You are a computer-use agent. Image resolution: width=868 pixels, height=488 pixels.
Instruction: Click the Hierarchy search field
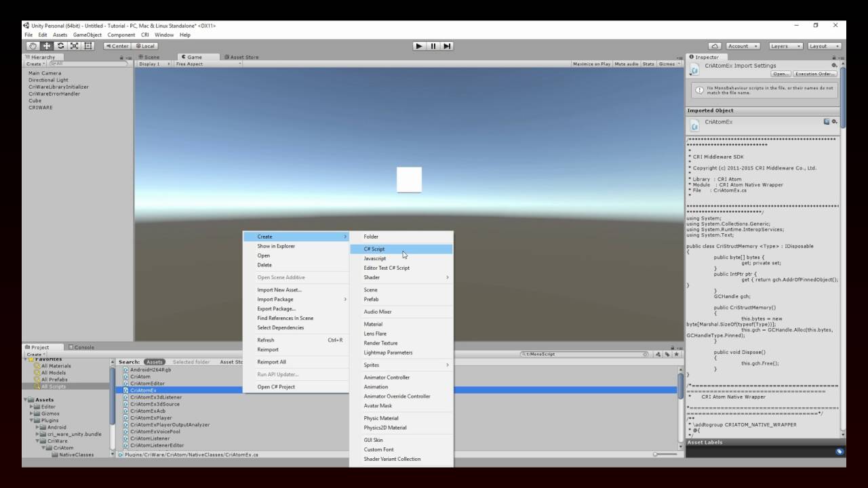pyautogui.click(x=89, y=64)
